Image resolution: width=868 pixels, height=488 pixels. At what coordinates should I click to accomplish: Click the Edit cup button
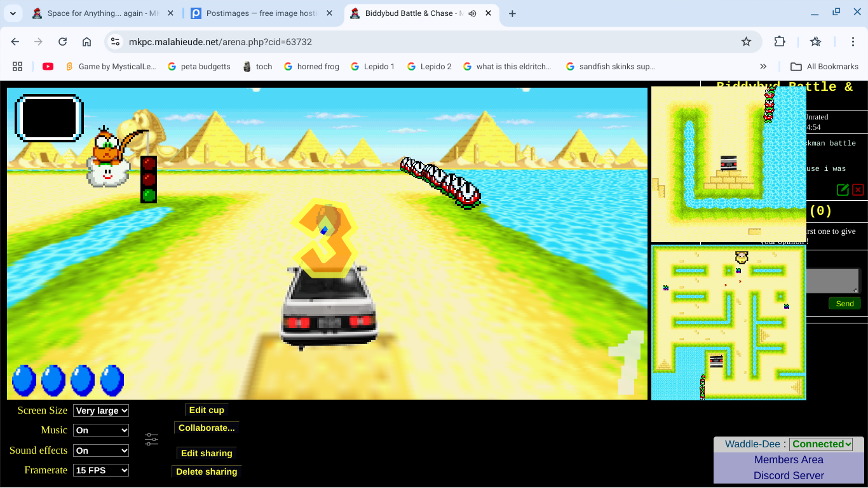pyautogui.click(x=207, y=410)
